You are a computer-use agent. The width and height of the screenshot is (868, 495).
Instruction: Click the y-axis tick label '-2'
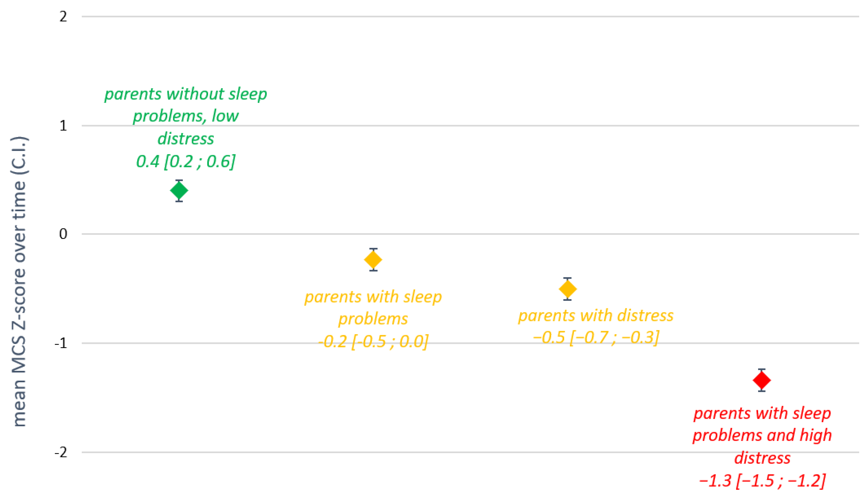point(62,453)
